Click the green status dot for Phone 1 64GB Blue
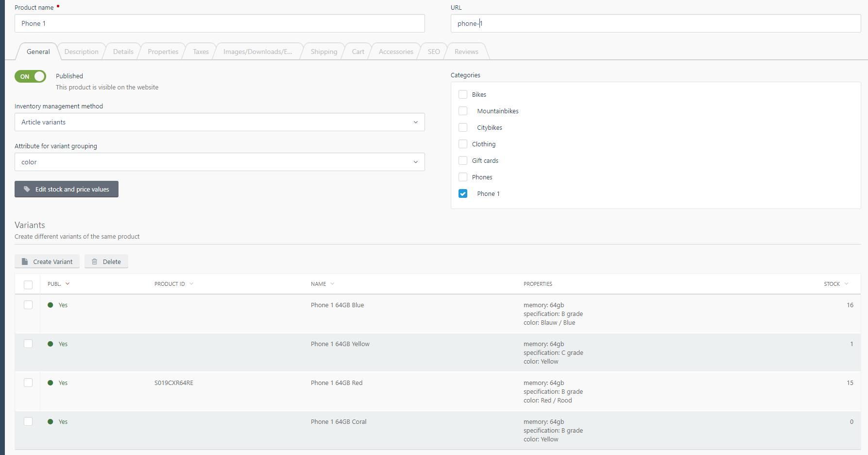The height and width of the screenshot is (455, 868). coord(50,304)
